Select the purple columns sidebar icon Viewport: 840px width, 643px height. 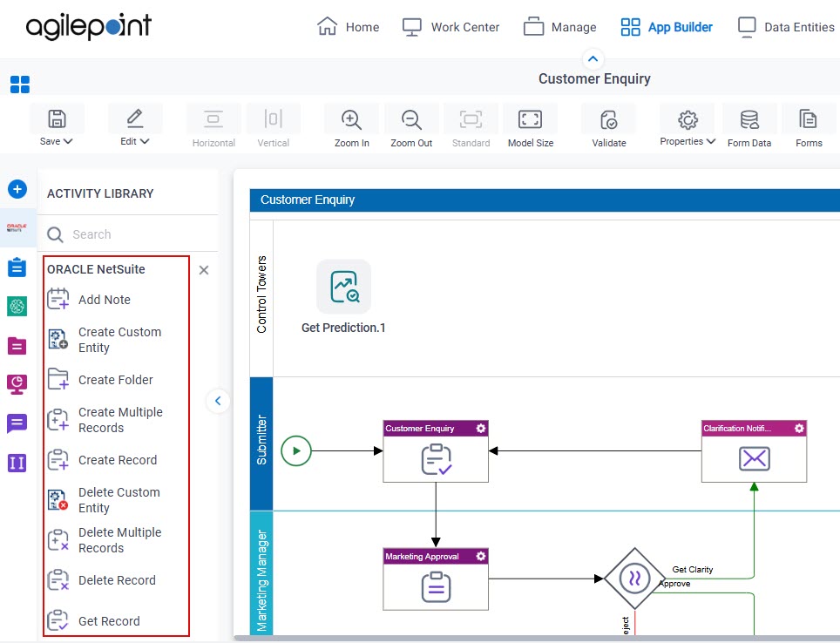click(17, 463)
